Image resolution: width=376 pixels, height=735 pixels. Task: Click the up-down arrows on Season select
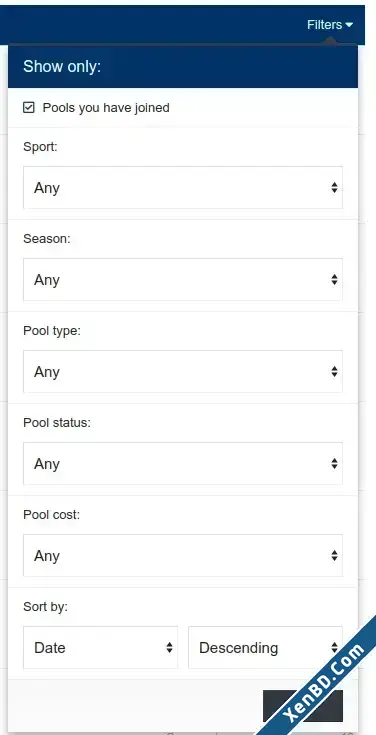point(334,279)
